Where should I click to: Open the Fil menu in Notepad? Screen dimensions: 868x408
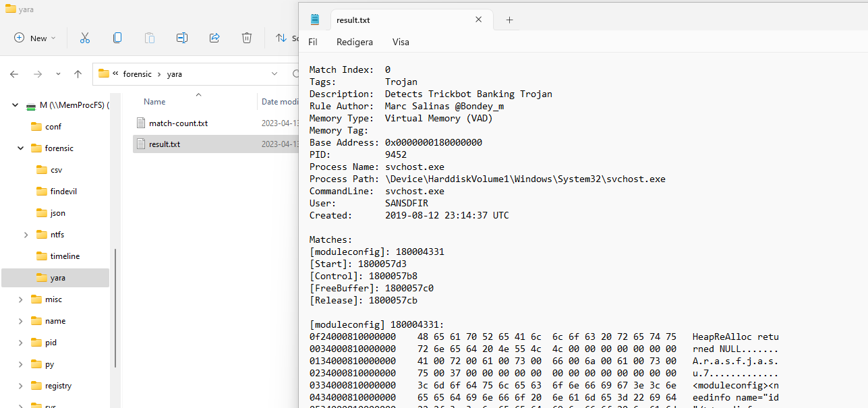point(313,42)
